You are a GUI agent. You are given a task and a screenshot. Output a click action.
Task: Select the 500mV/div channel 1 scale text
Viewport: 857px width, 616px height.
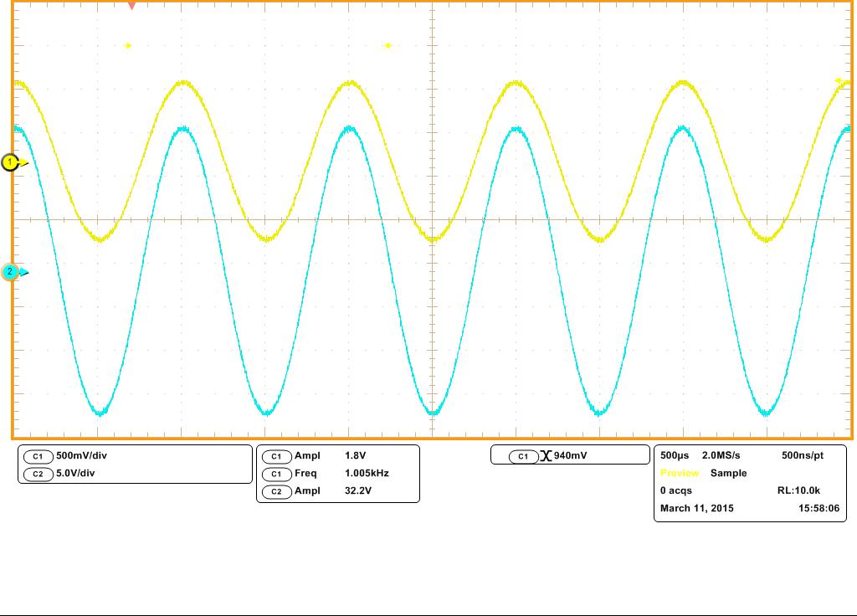pos(81,455)
